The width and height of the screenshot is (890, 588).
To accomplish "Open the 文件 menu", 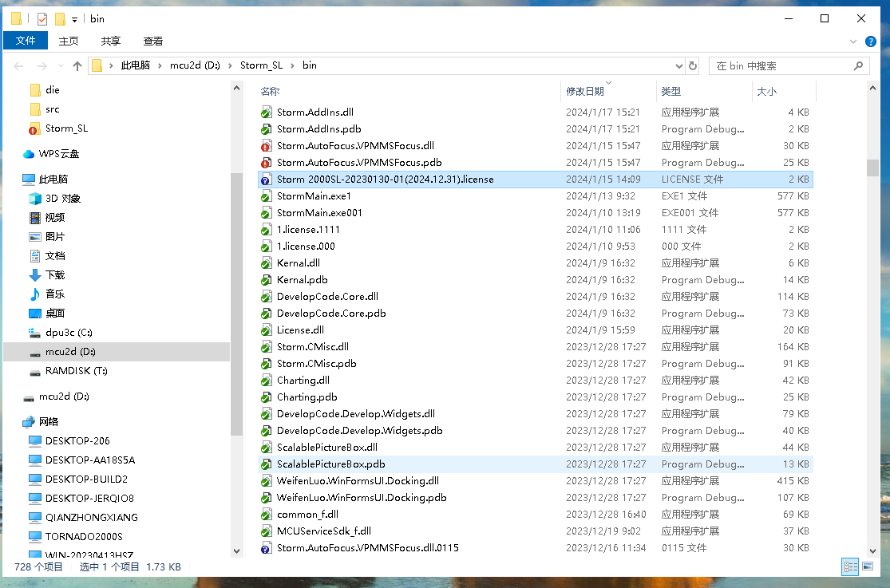I will click(26, 41).
